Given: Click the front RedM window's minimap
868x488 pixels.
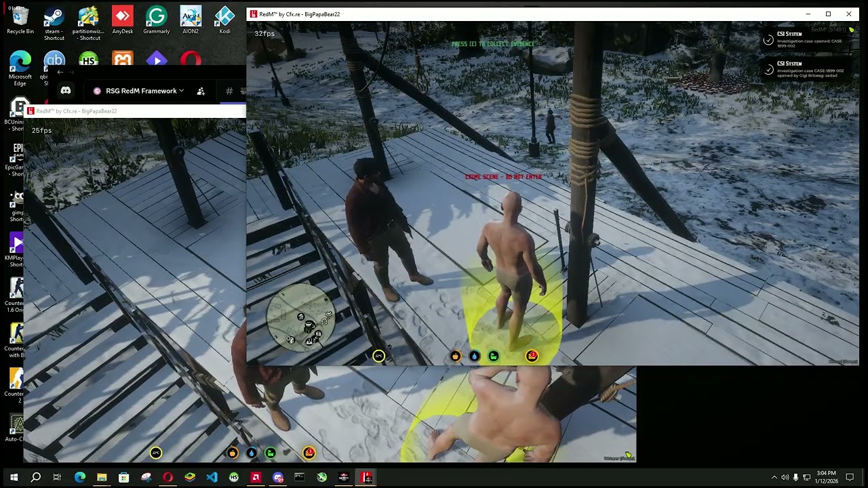Looking at the screenshot, I should [x=301, y=318].
